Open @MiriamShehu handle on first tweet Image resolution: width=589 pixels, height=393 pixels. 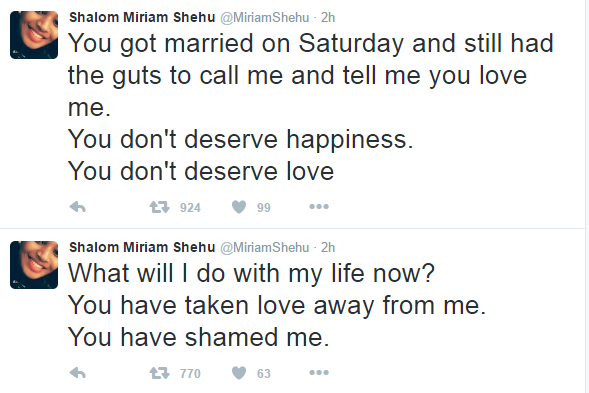pyautogui.click(x=264, y=18)
